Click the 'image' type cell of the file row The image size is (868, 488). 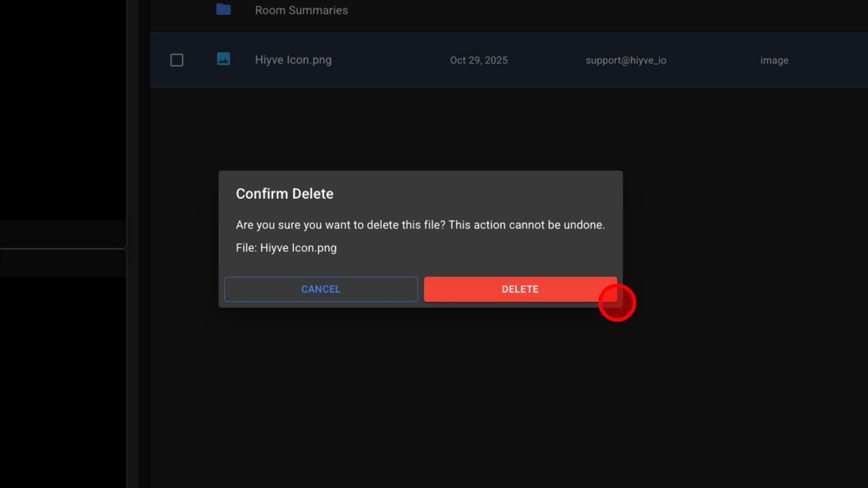(774, 60)
